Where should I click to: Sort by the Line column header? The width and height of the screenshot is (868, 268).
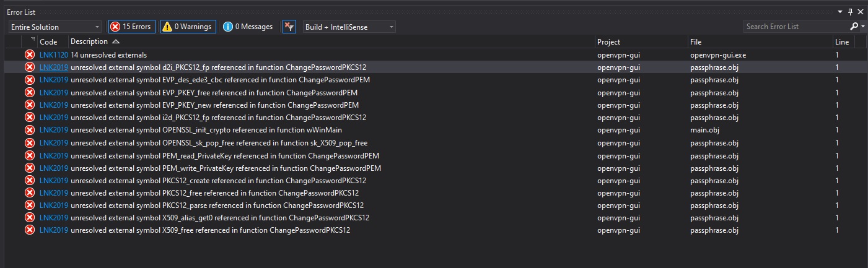842,41
